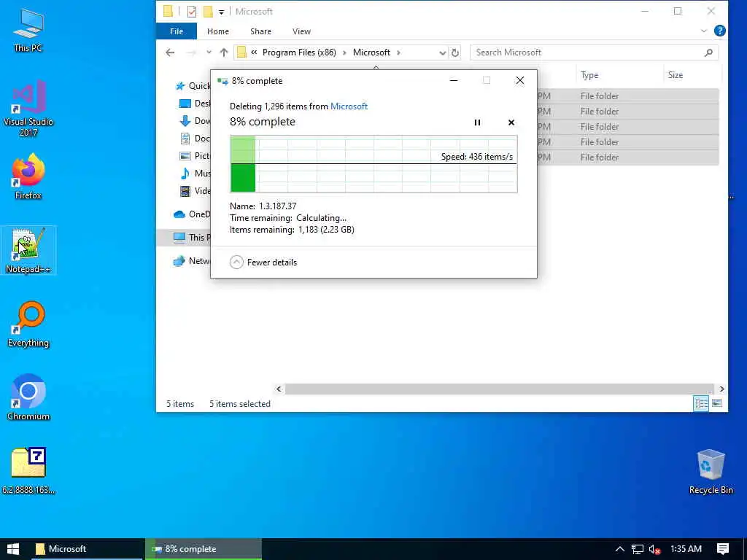Open Desktop in the navigation pane
Screen dimensions: 747x560
pyautogui.click(x=194, y=104)
